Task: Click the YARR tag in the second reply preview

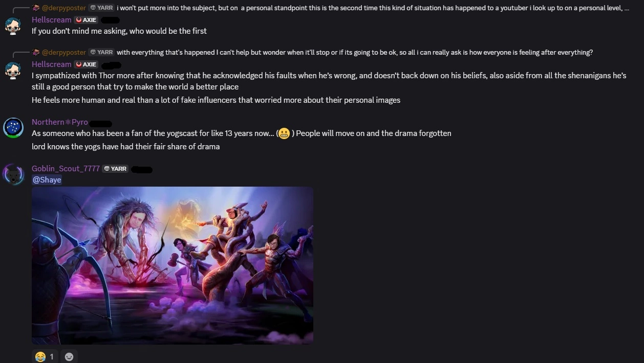Action: pos(101,52)
